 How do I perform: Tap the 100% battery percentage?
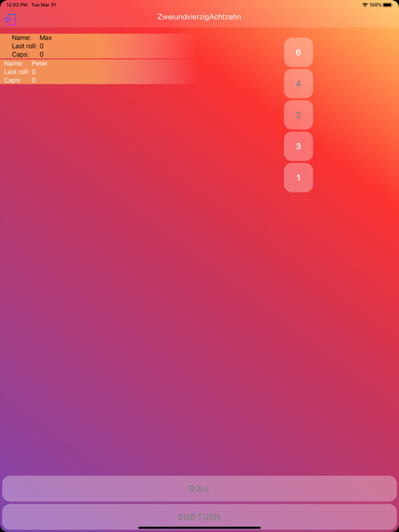(375, 5)
